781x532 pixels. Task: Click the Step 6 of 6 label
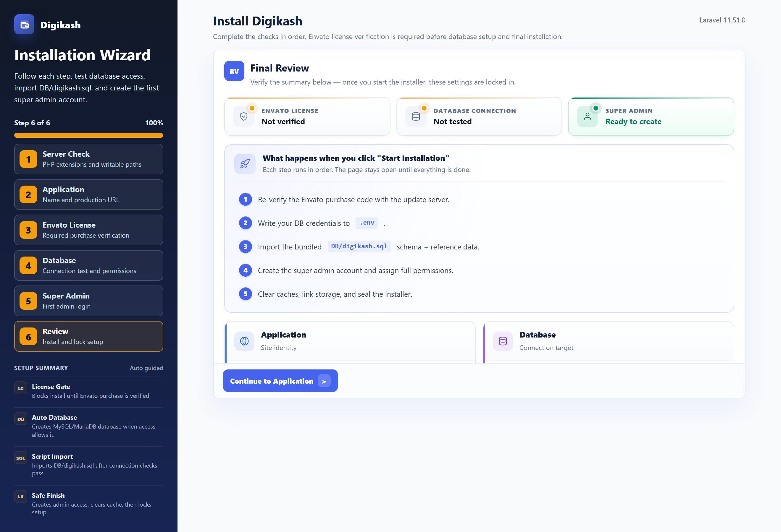(x=32, y=123)
